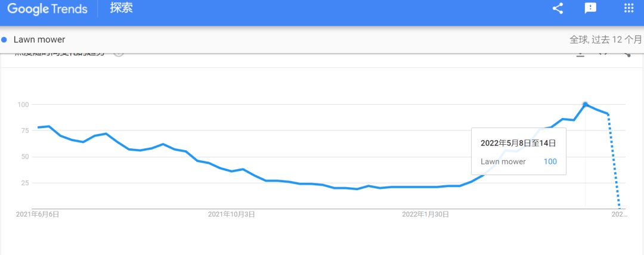Click the peak data point at 100
This screenshot has height=255, width=644.
(x=586, y=104)
